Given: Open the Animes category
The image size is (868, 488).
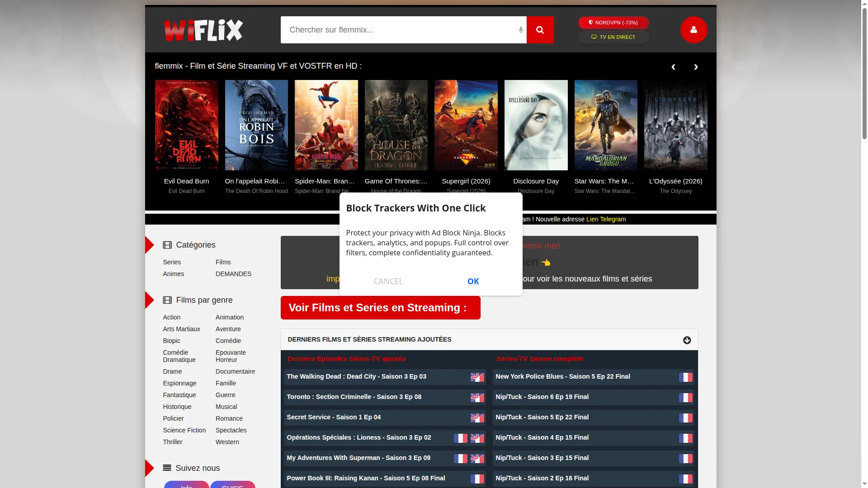Looking at the screenshot, I should coord(174,274).
